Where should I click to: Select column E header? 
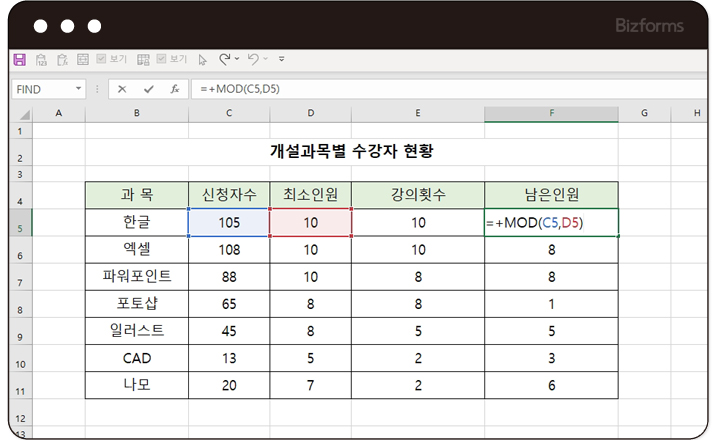point(418,113)
